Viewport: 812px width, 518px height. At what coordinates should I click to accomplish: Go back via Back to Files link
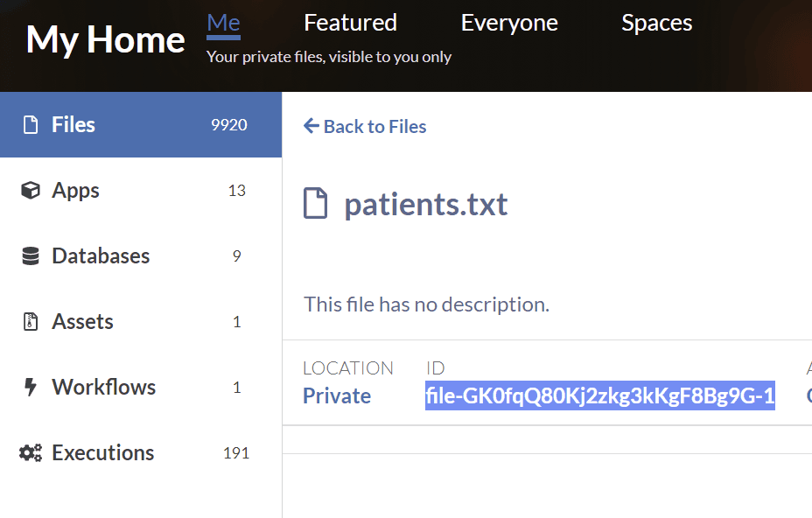374,127
